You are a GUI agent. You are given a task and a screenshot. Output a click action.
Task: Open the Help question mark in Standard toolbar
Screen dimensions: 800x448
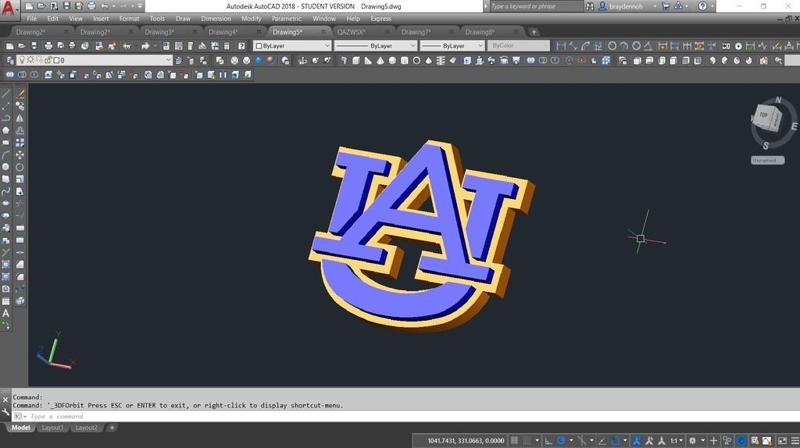[241, 46]
